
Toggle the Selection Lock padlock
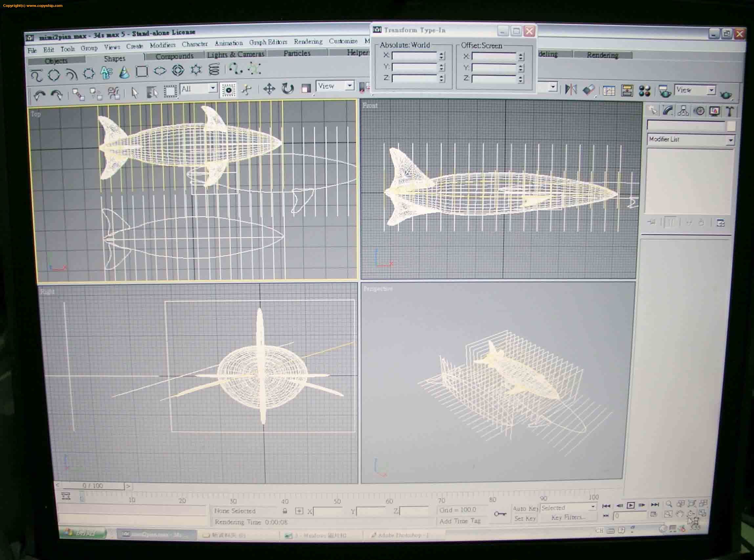pos(285,511)
